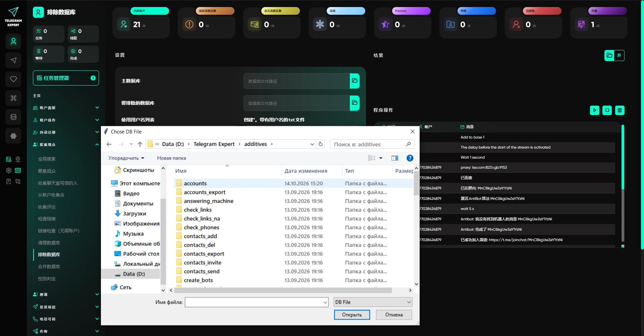Image resolution: width=644 pixels, height=336 pixels.
Task: Select Загрузки in navigation tree
Action: (x=134, y=214)
